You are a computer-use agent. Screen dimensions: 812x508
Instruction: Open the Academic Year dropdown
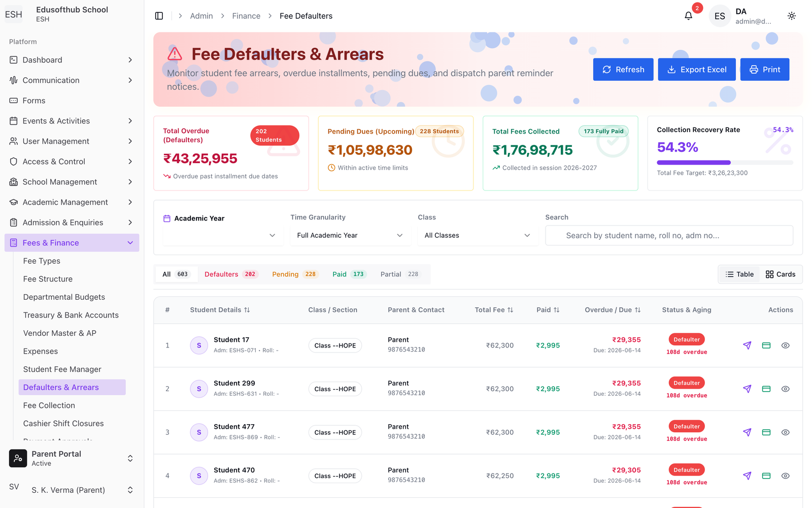(x=223, y=235)
